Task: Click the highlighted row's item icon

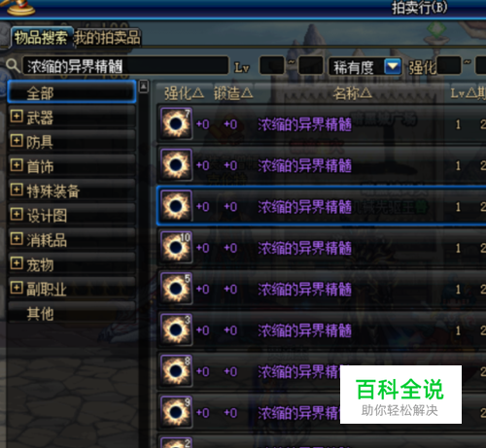Action: coord(176,206)
